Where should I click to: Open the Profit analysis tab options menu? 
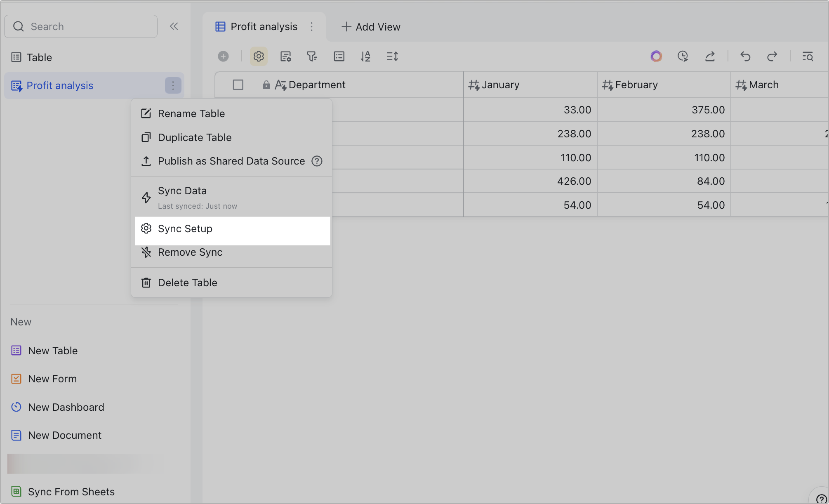point(312,26)
